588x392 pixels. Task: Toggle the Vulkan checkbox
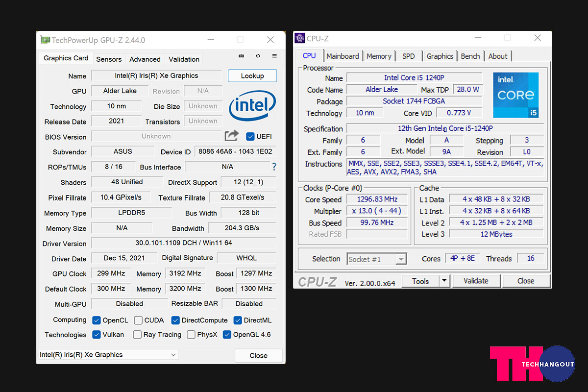(97, 335)
